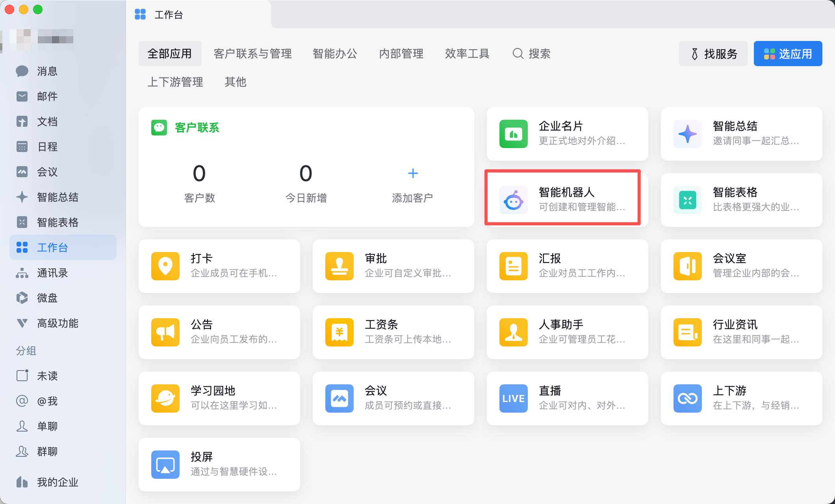Launch the 审批 approval stamp icon
The width and height of the screenshot is (835, 504).
tap(339, 266)
